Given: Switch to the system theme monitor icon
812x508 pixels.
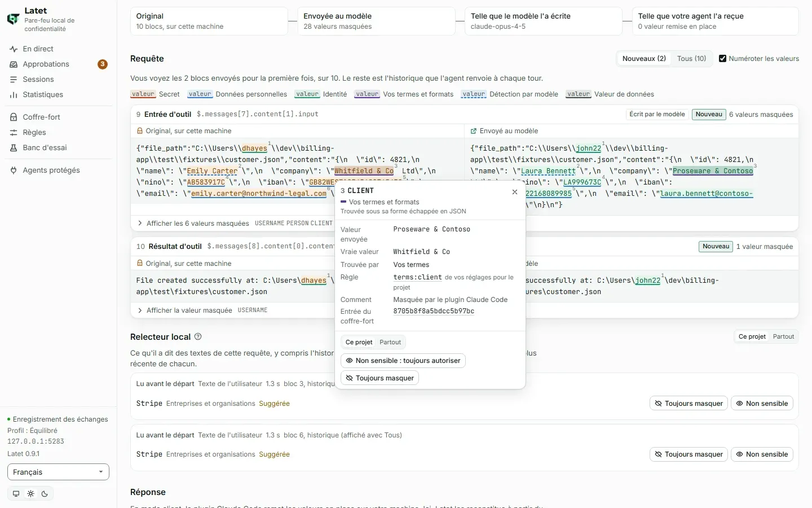Looking at the screenshot, I should 16,493.
